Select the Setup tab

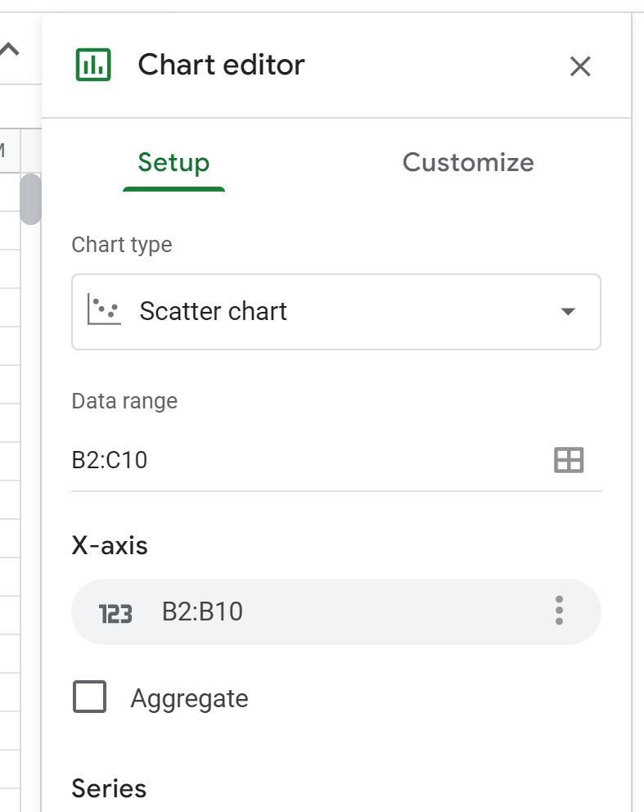173,163
